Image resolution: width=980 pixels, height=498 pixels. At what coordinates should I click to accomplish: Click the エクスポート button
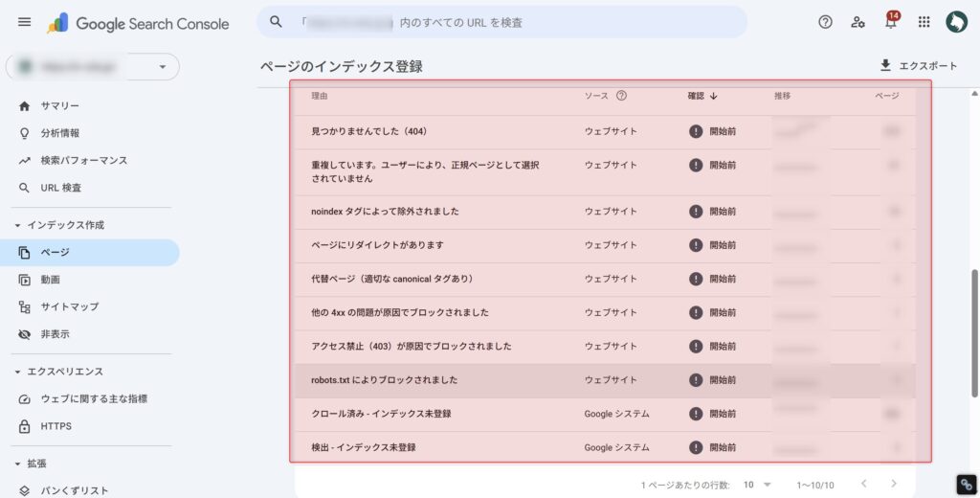tap(918, 65)
